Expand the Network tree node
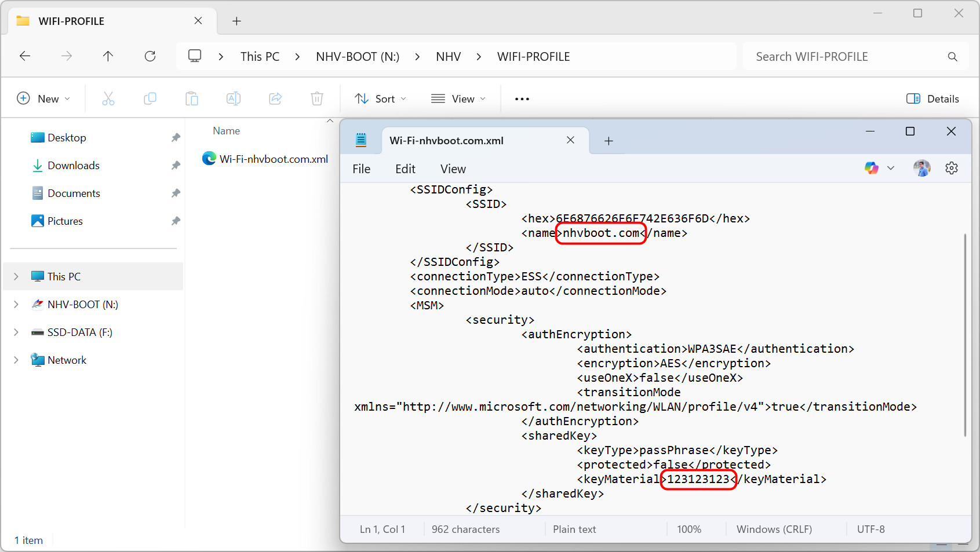Viewport: 980px width, 552px height. [x=16, y=360]
